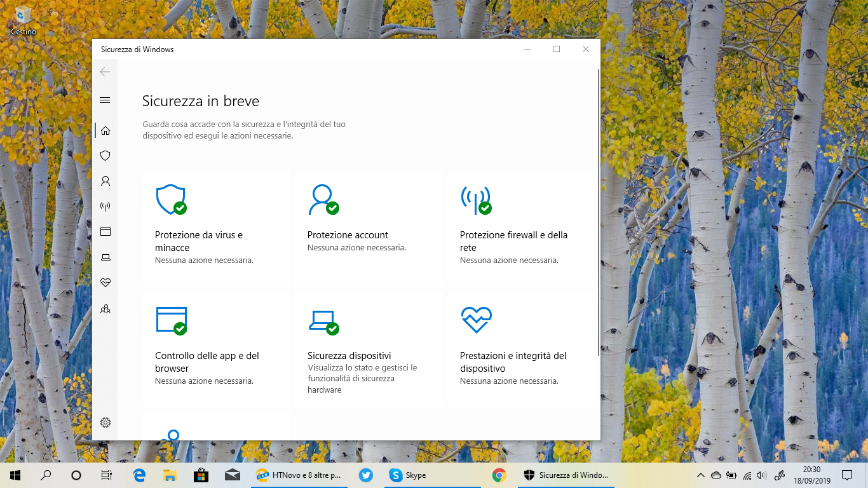Open settings gear in sidebar
Image resolution: width=868 pixels, height=488 pixels.
point(105,423)
